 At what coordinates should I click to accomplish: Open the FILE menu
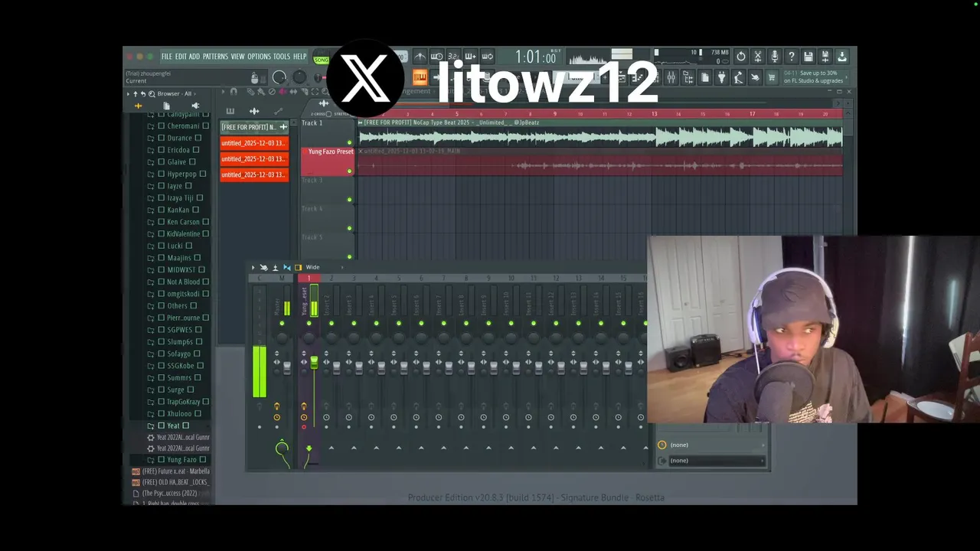coord(166,57)
